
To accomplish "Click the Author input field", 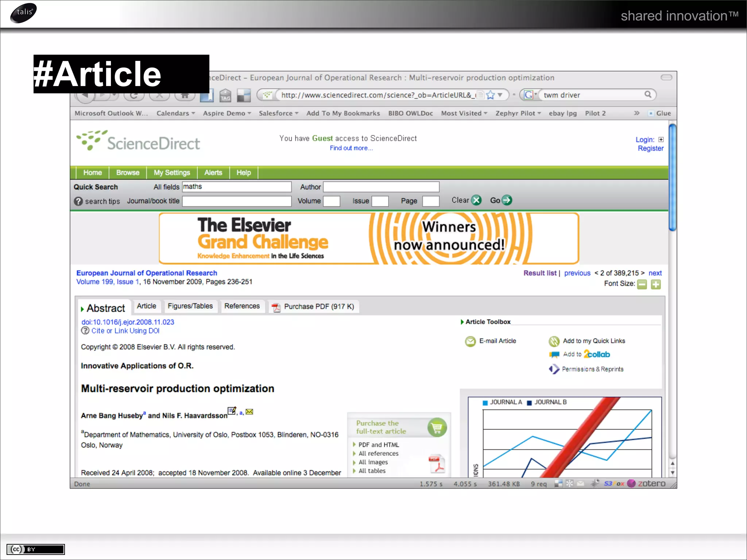I will [x=381, y=187].
